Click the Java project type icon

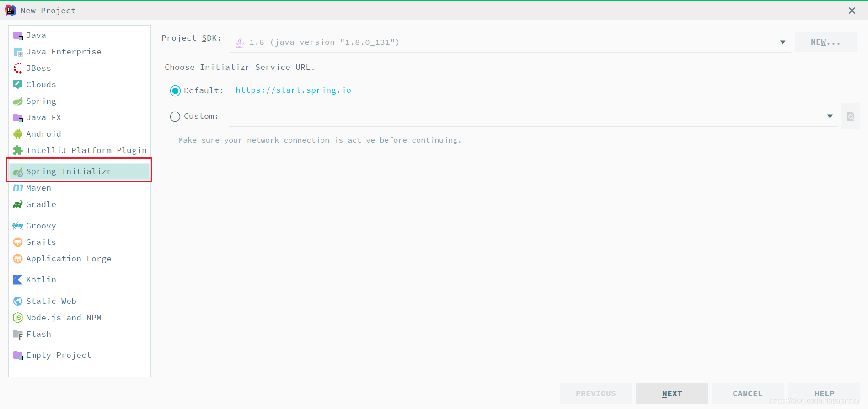point(18,36)
